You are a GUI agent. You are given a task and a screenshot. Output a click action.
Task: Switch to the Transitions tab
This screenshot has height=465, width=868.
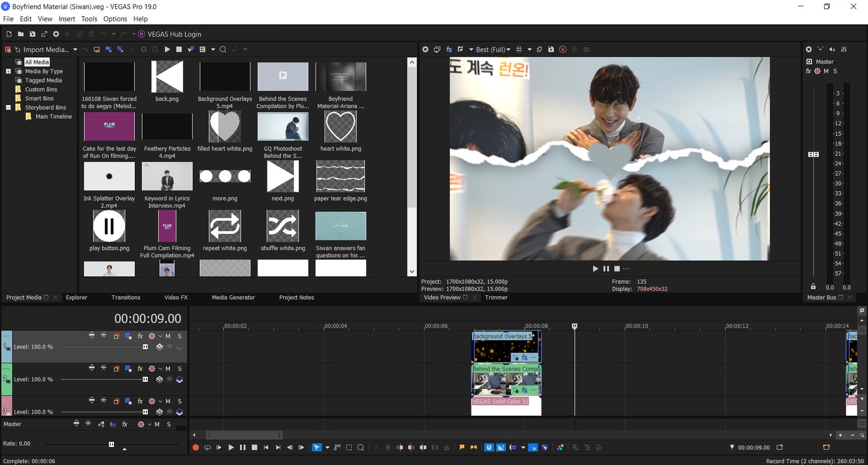click(x=126, y=298)
